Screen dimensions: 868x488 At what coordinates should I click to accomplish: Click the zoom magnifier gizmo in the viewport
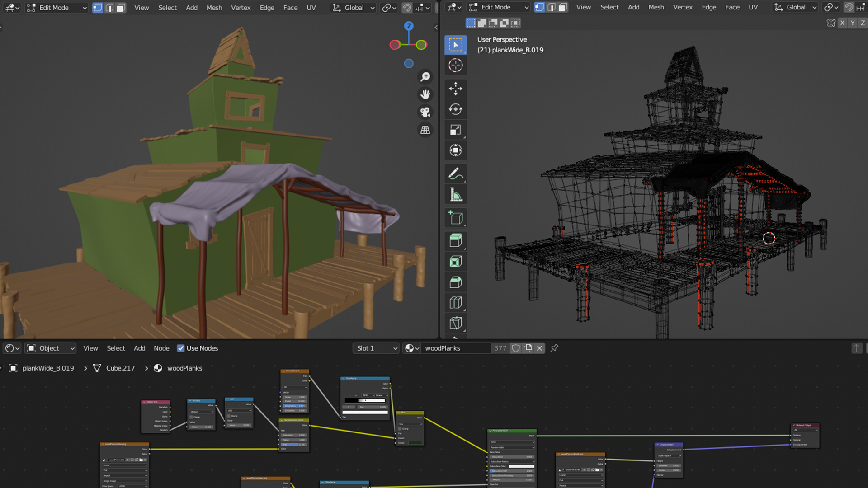pyautogui.click(x=425, y=76)
